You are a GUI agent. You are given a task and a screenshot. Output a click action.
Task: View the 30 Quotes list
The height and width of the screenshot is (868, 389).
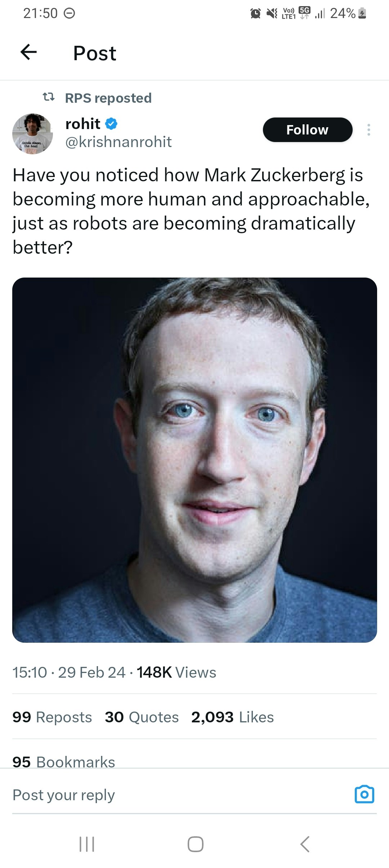(x=142, y=717)
